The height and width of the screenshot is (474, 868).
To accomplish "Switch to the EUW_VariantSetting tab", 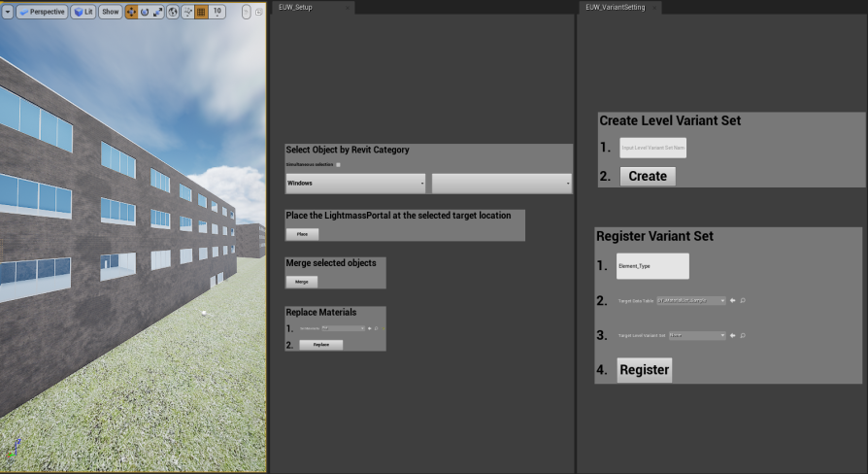I will [615, 7].
